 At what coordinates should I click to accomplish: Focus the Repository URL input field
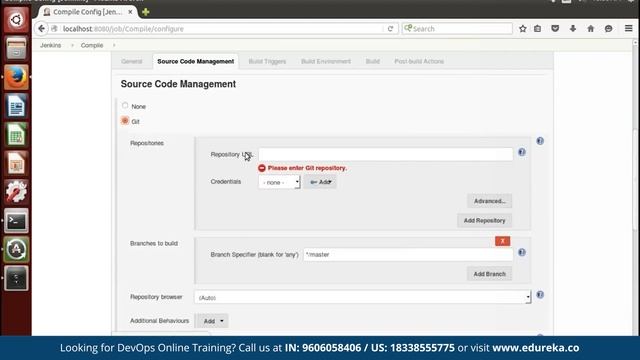pyautogui.click(x=386, y=154)
